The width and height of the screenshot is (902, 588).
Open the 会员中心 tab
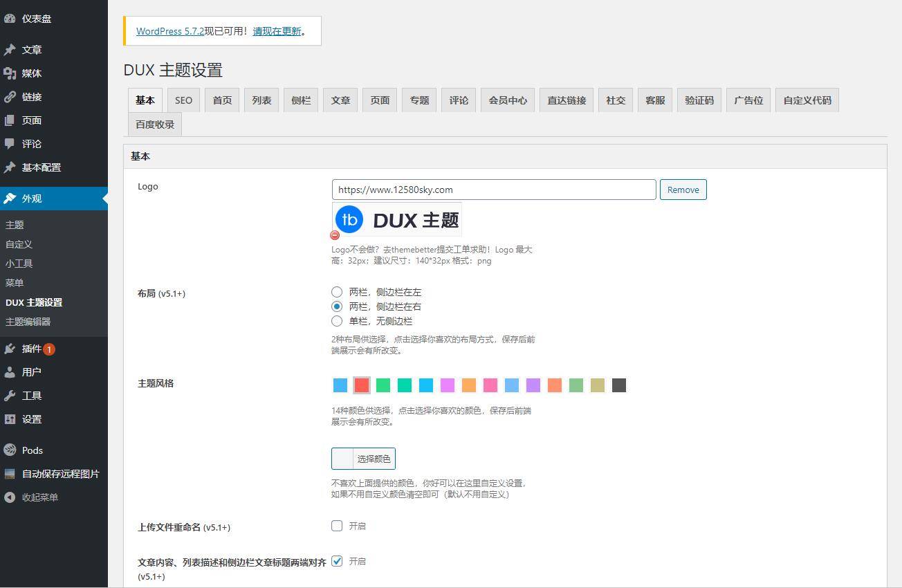pyautogui.click(x=508, y=100)
